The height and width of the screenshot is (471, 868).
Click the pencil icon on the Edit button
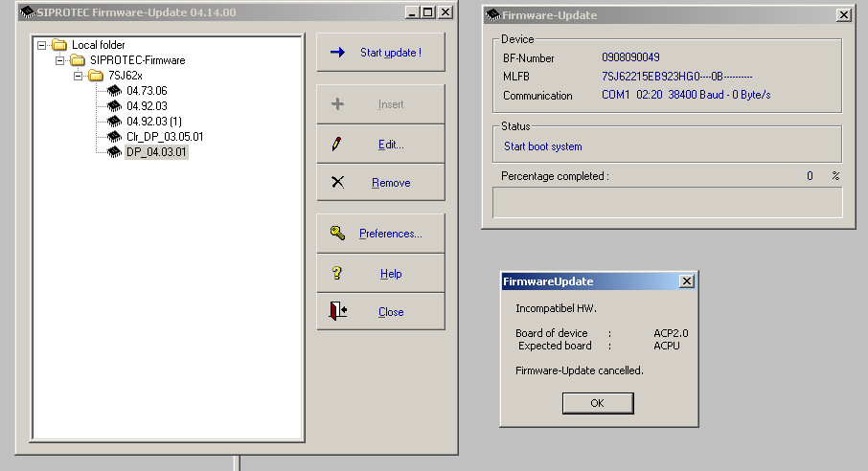(336, 144)
